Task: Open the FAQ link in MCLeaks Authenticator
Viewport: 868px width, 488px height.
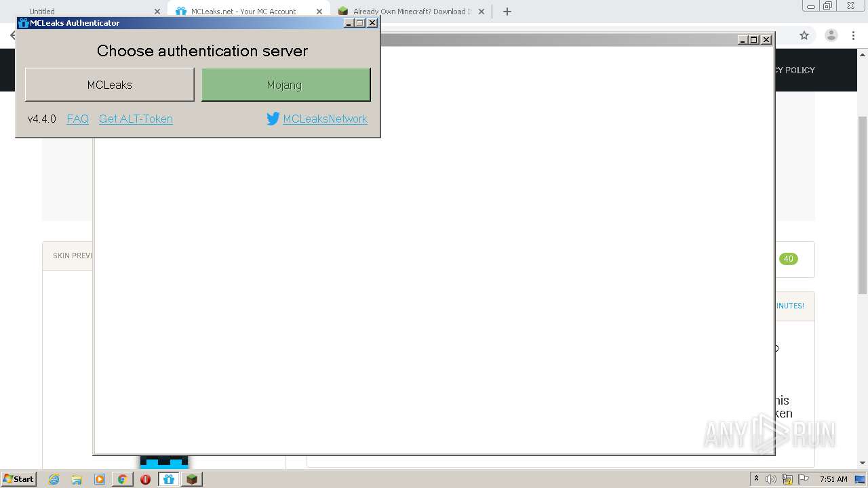Action: 78,119
